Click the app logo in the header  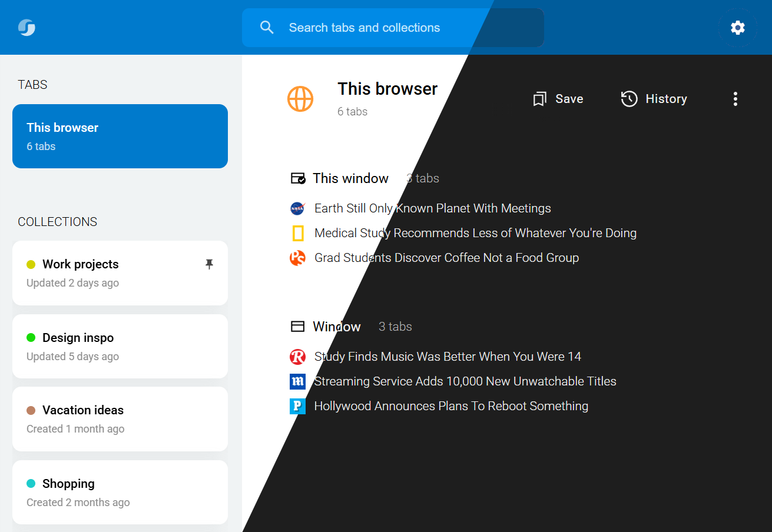(x=27, y=27)
